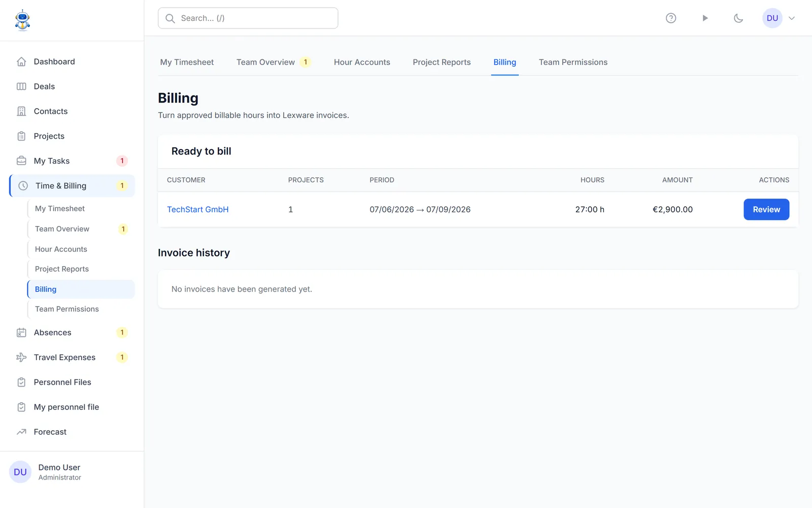This screenshot has width=812, height=508.
Task: Click the Time & Billing clock icon
Action: coord(23,186)
